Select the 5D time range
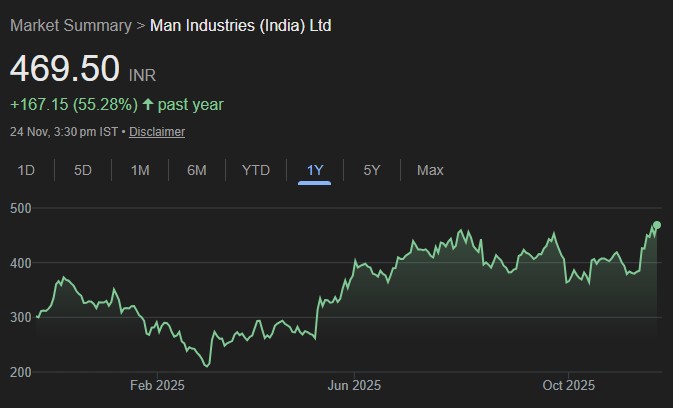Screen dimensions: 673x408 click(83, 170)
